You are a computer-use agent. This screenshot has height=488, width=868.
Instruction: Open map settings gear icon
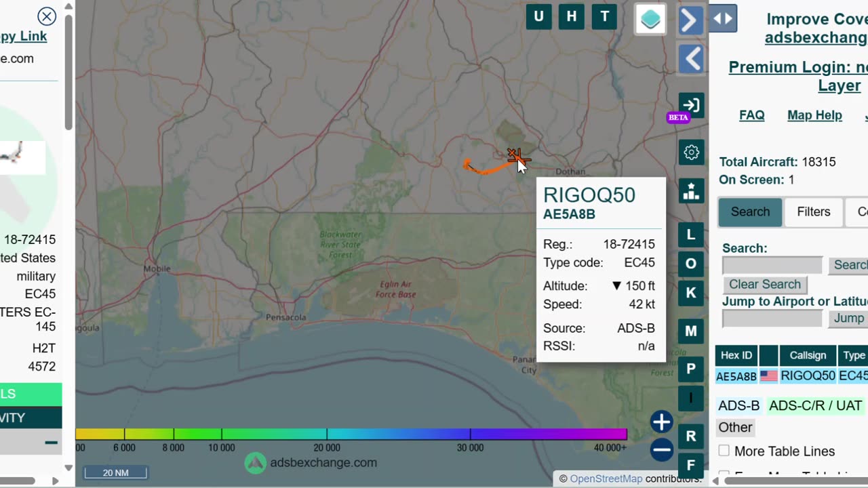691,152
